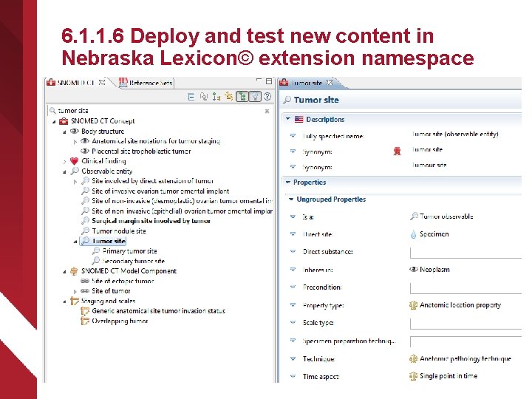Open the Reference Sets tab
Screen dimensions: 532x399
click(x=146, y=83)
